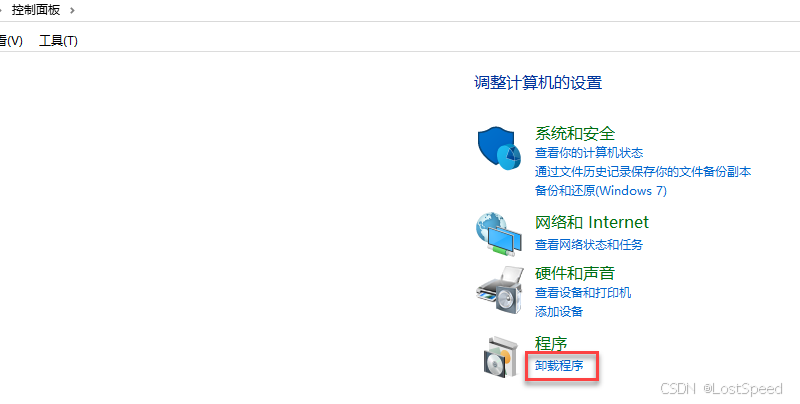800x404 pixels.
Task: Click the 程序 disc box icon
Action: (x=498, y=357)
